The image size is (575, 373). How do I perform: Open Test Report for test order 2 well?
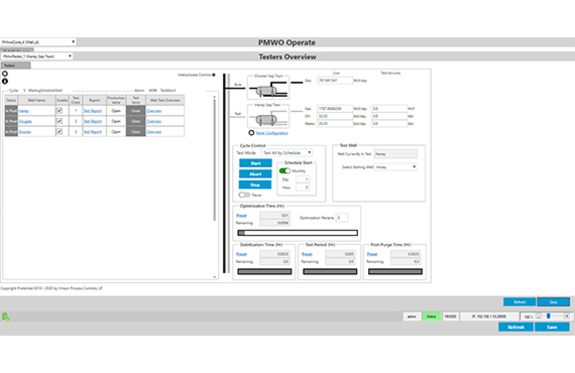(x=92, y=121)
